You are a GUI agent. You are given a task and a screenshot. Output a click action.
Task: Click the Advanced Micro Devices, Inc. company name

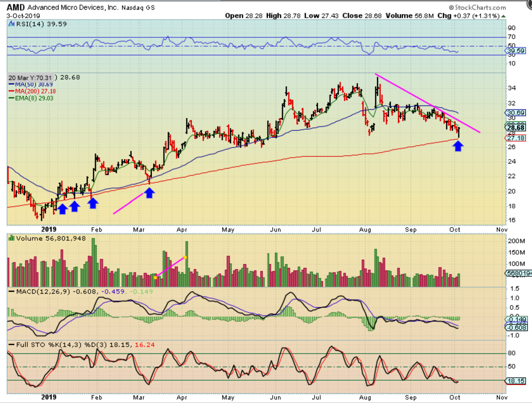click(x=73, y=7)
